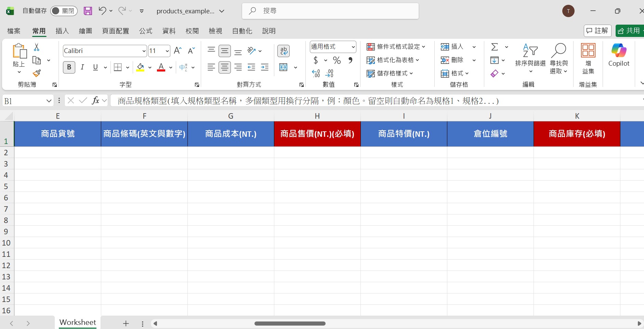Image resolution: width=644 pixels, height=329 pixels.
Task: Toggle Underline formatting button
Action: pos(95,67)
